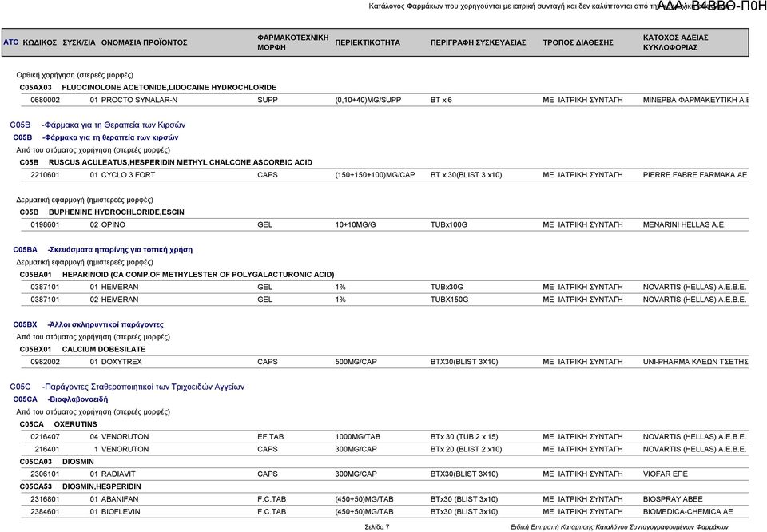Click the "CALCIUM DOBESILATE" substance heading

click(x=104, y=350)
